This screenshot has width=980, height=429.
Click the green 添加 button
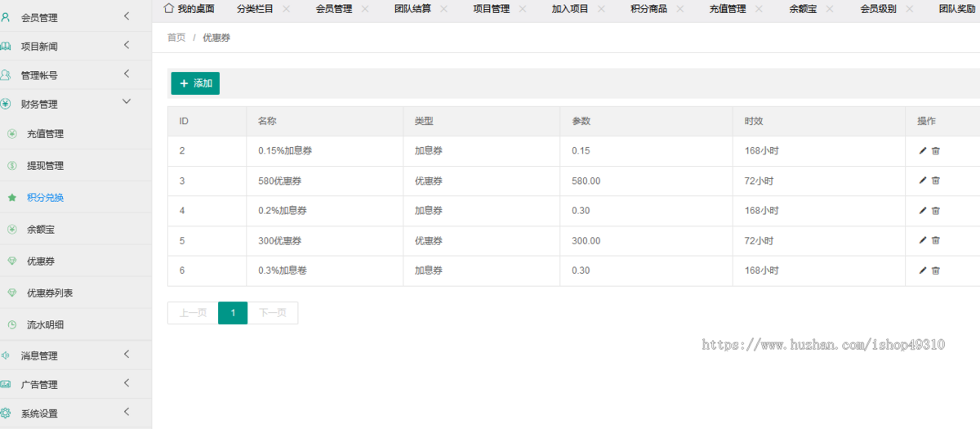tap(195, 83)
